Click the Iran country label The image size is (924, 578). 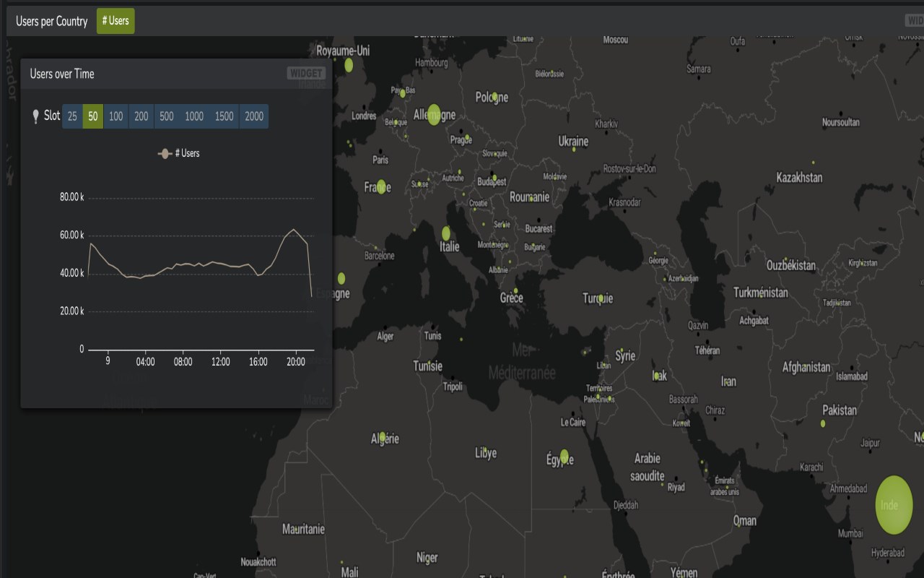tap(728, 381)
